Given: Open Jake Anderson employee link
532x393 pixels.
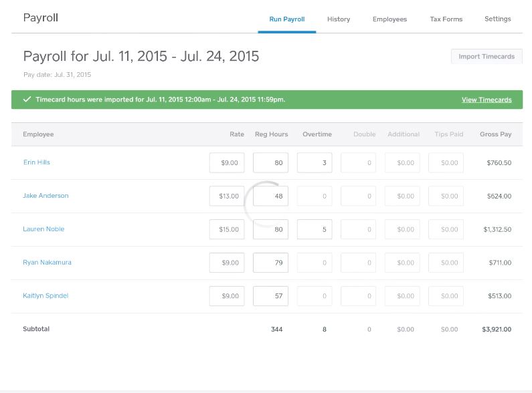Looking at the screenshot, I should click(46, 196).
